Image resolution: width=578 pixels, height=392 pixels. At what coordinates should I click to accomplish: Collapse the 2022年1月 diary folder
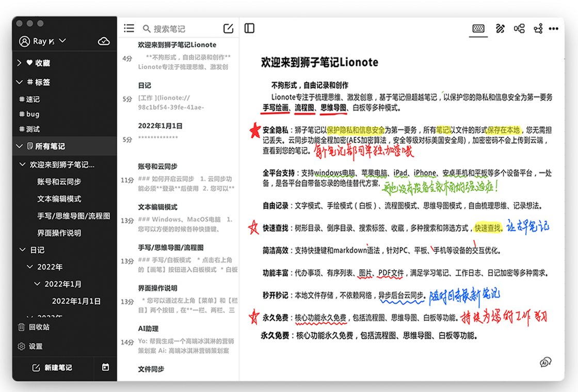pos(37,284)
